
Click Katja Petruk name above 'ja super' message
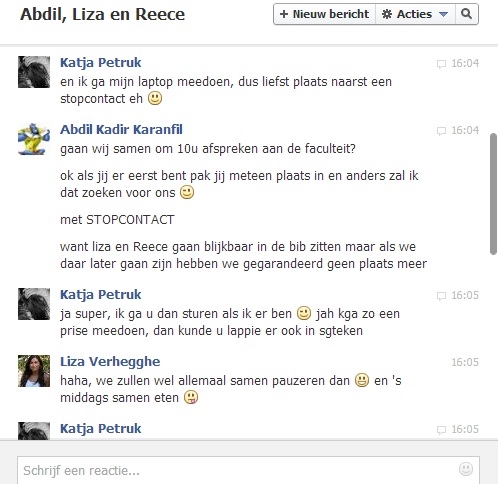point(101,295)
